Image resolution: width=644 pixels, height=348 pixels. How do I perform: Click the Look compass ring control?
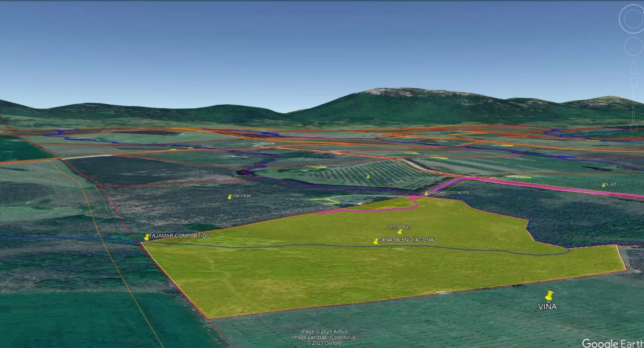(x=632, y=19)
